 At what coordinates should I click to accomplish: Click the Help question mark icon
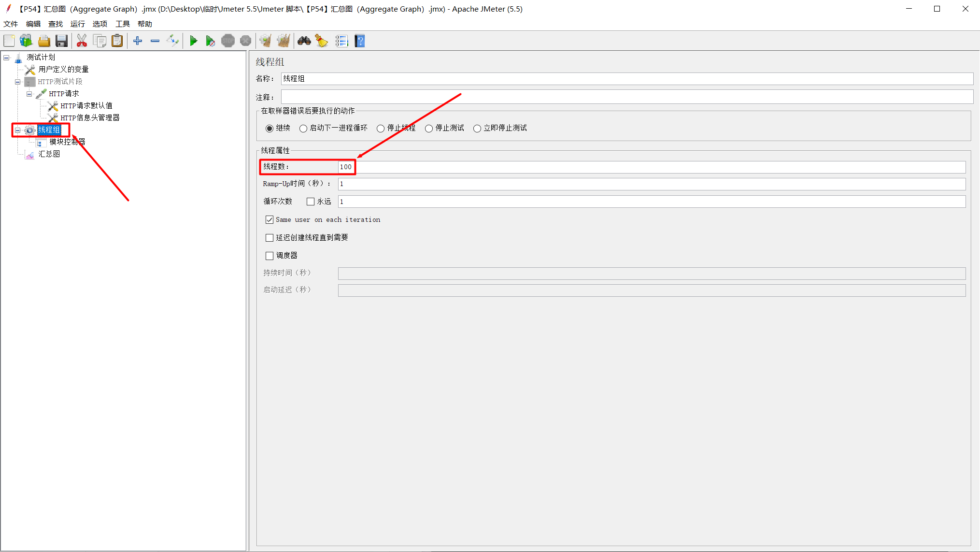click(x=360, y=41)
